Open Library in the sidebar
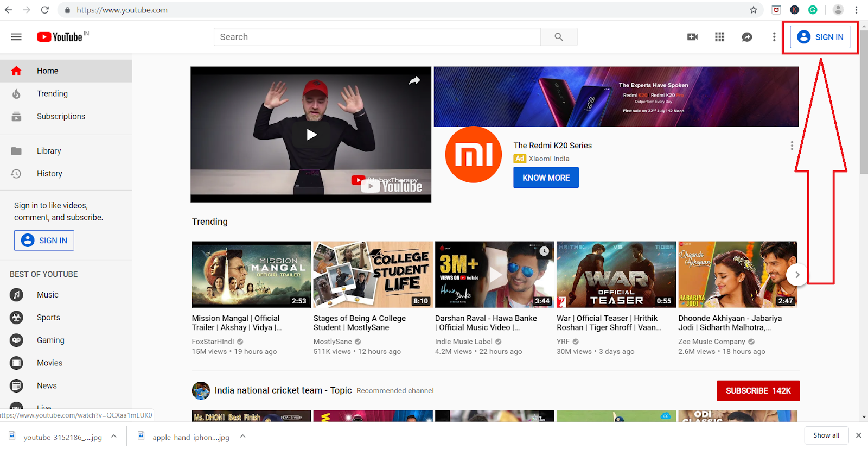 (x=66, y=151)
